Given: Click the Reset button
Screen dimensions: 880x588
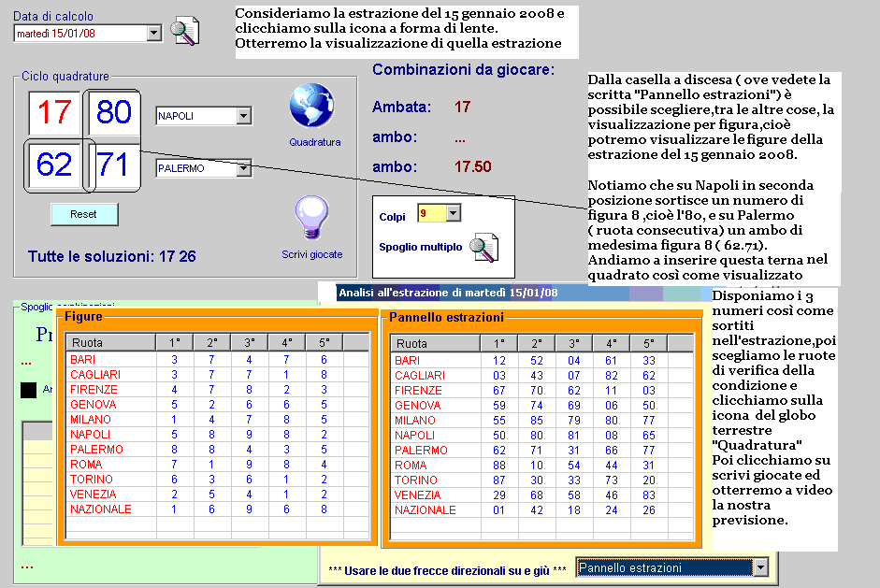Looking at the screenshot, I should pyautogui.click(x=84, y=214).
